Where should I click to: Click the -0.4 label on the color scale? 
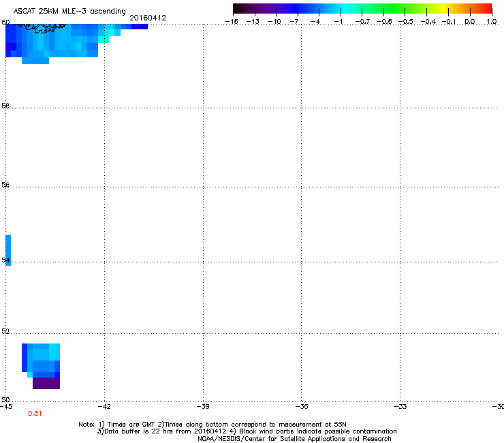point(428,22)
